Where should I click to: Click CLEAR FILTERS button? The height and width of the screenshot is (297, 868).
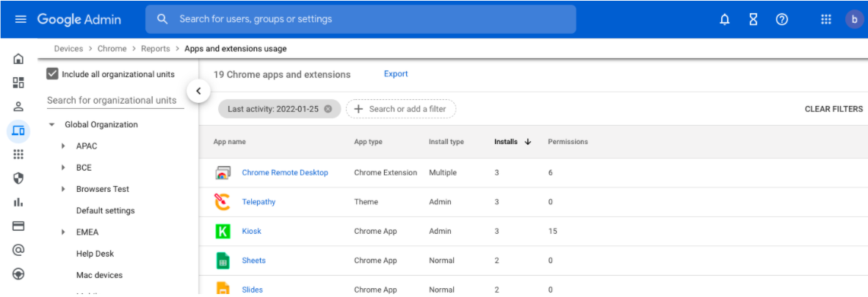click(x=833, y=109)
